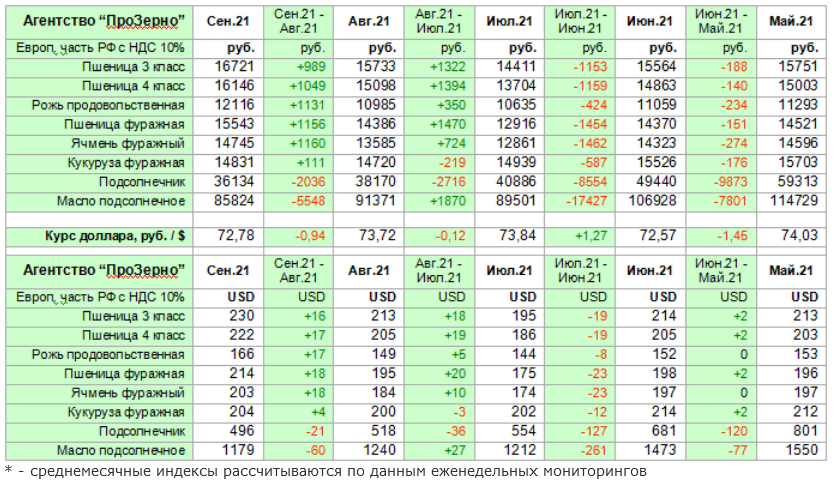Image resolution: width=835 pixels, height=483 pixels.
Task: Click the +111 change cell
Action: pyautogui.click(x=298, y=163)
